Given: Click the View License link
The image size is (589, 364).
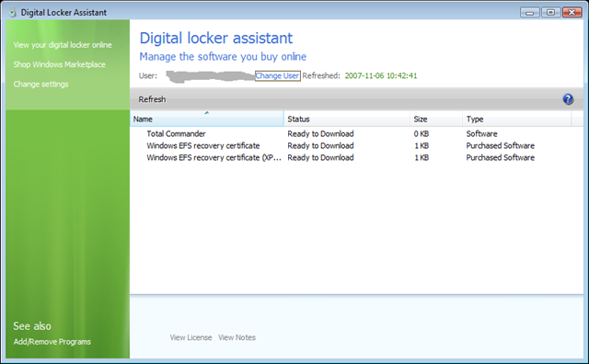Looking at the screenshot, I should [191, 337].
